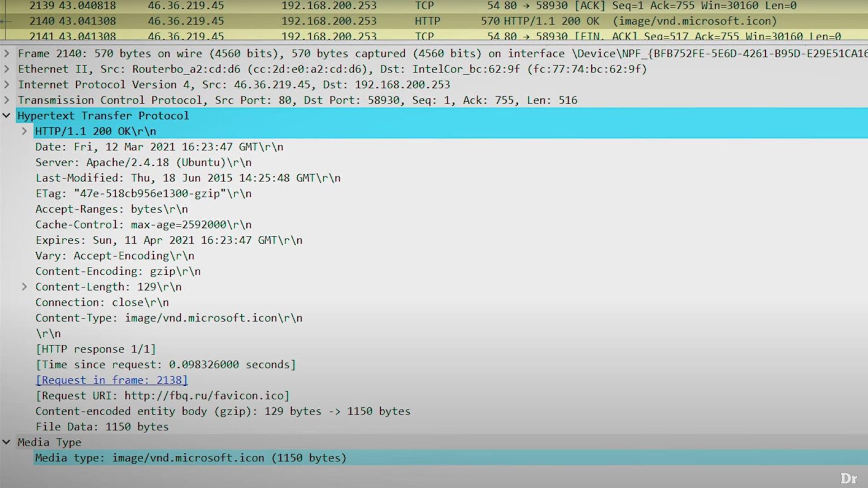Select the Accept-Ranges: bytes line
This screenshot has height=488, width=868.
click(x=112, y=209)
